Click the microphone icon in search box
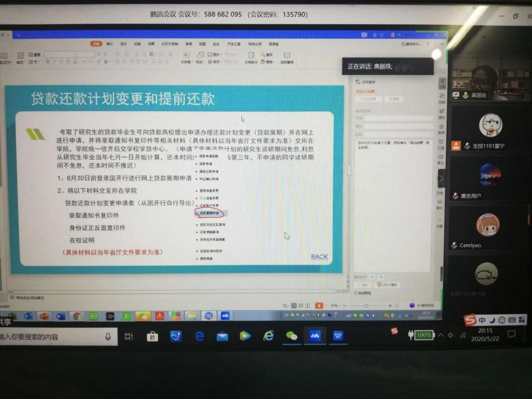Viewport: 532px width, 399px height. 108,336
